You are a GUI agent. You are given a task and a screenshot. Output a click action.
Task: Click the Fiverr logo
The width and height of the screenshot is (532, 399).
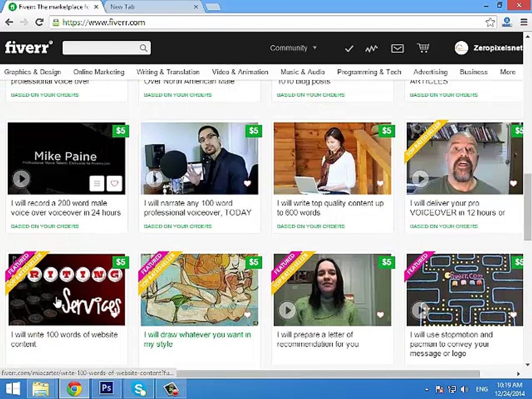28,48
